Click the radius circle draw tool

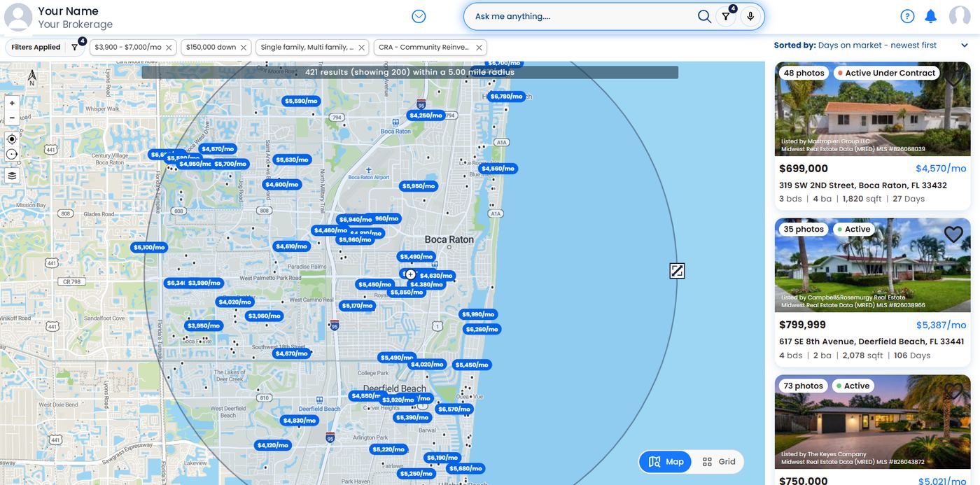coord(12,154)
